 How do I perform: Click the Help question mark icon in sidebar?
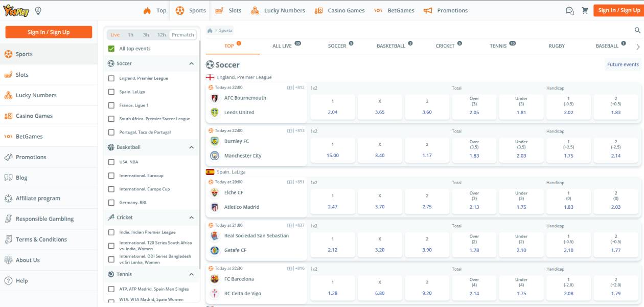pos(8,281)
